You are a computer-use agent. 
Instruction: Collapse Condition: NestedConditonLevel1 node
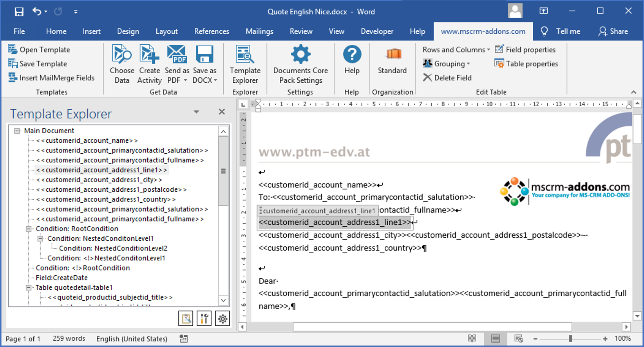40,239
